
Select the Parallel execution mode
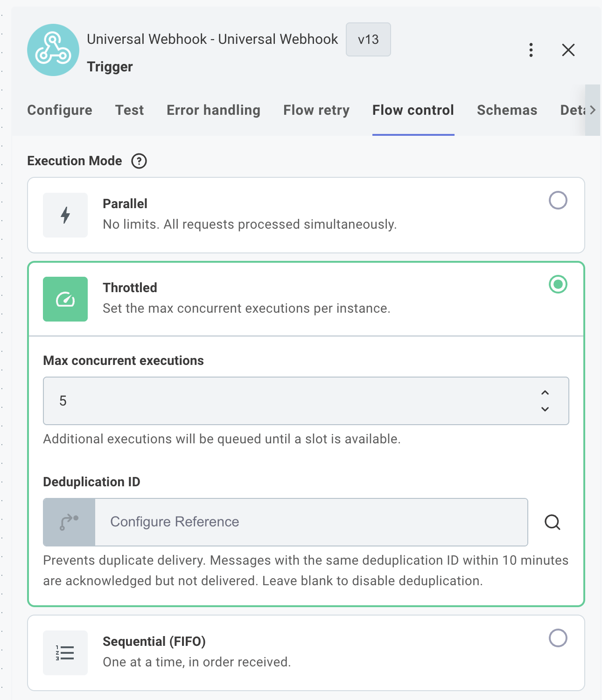tap(558, 200)
